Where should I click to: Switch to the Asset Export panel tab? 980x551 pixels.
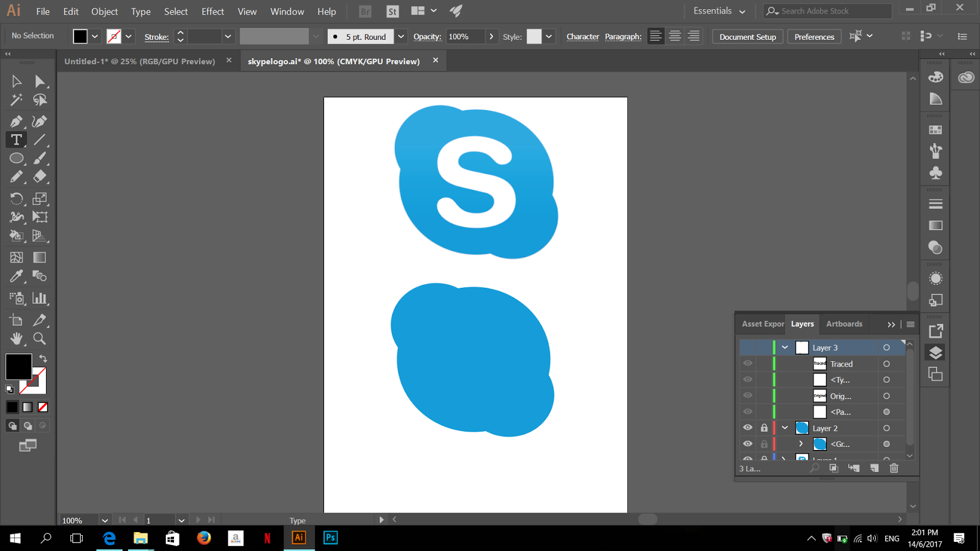click(x=763, y=324)
